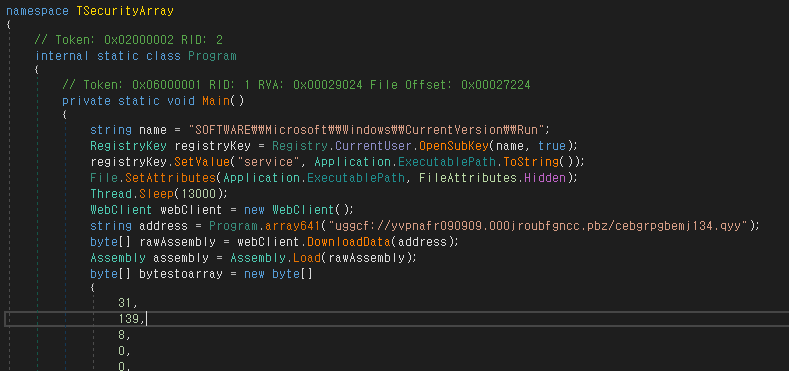
Task: Click Thread.Sleep(13000) statement
Action: click(x=160, y=194)
